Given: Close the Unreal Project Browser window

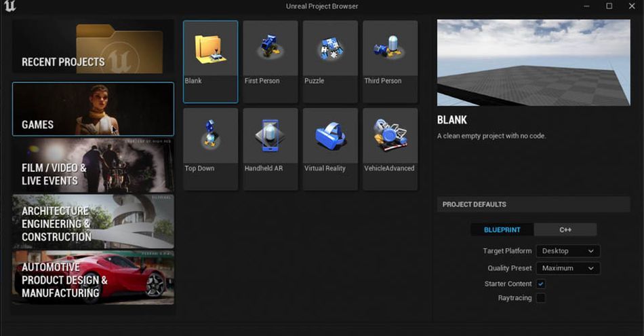Looking at the screenshot, I should [632, 6].
